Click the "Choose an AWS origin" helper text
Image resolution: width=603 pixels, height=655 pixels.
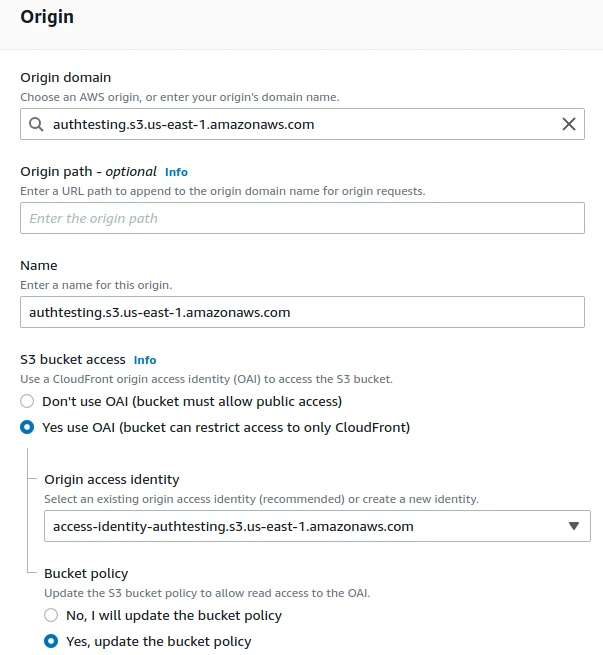point(180,97)
